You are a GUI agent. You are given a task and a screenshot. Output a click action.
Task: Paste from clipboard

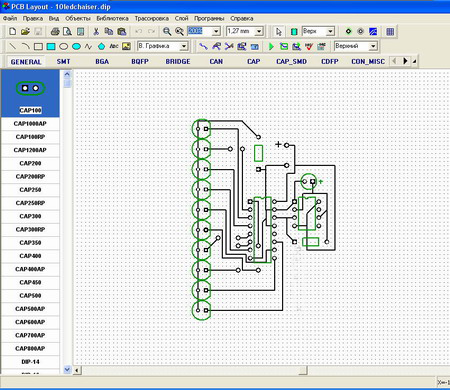[122, 32]
